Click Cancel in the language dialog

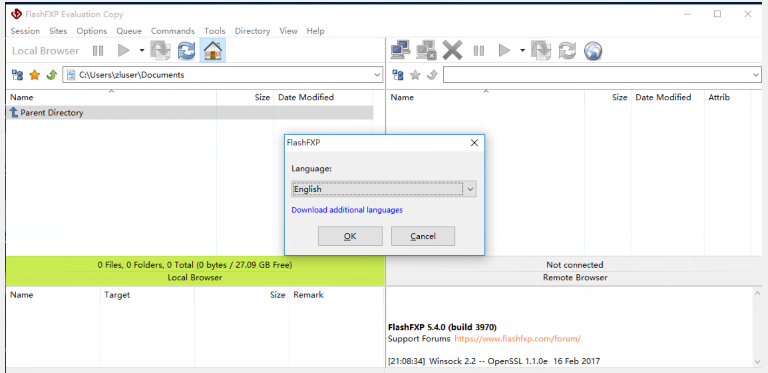423,236
